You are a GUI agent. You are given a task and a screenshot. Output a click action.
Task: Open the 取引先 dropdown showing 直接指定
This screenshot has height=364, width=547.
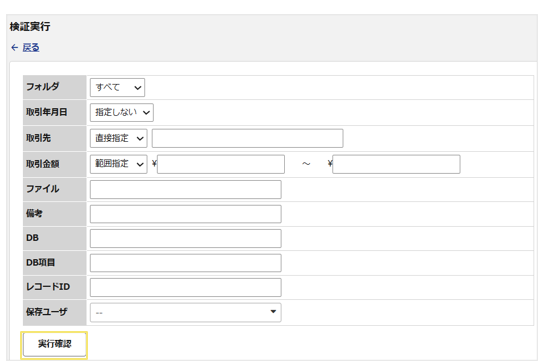click(119, 138)
